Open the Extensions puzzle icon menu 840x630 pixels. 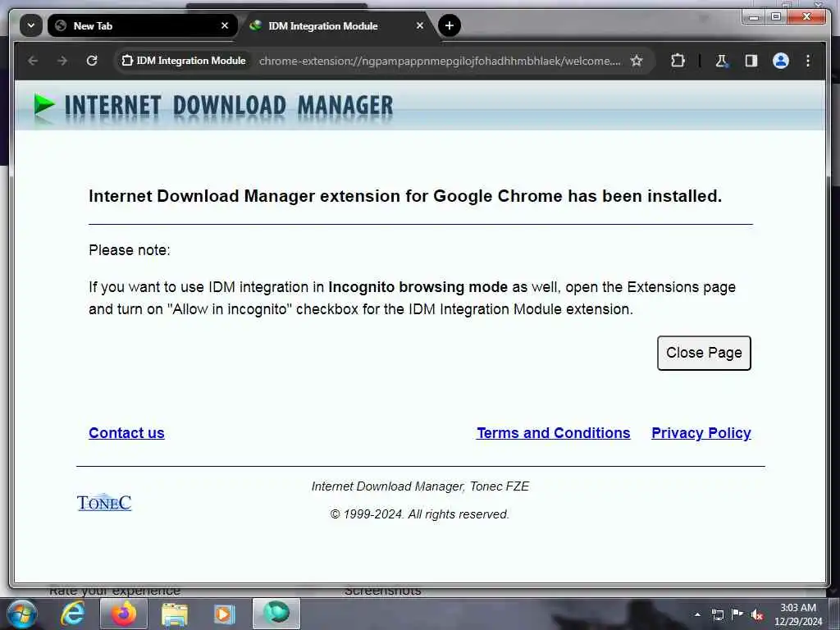coord(678,61)
